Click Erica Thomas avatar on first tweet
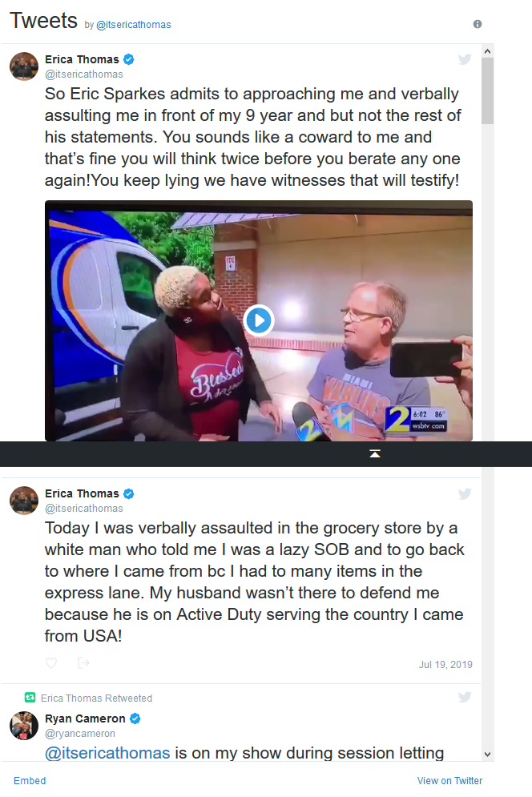Screen dimensions: 532x797 click(x=24, y=66)
